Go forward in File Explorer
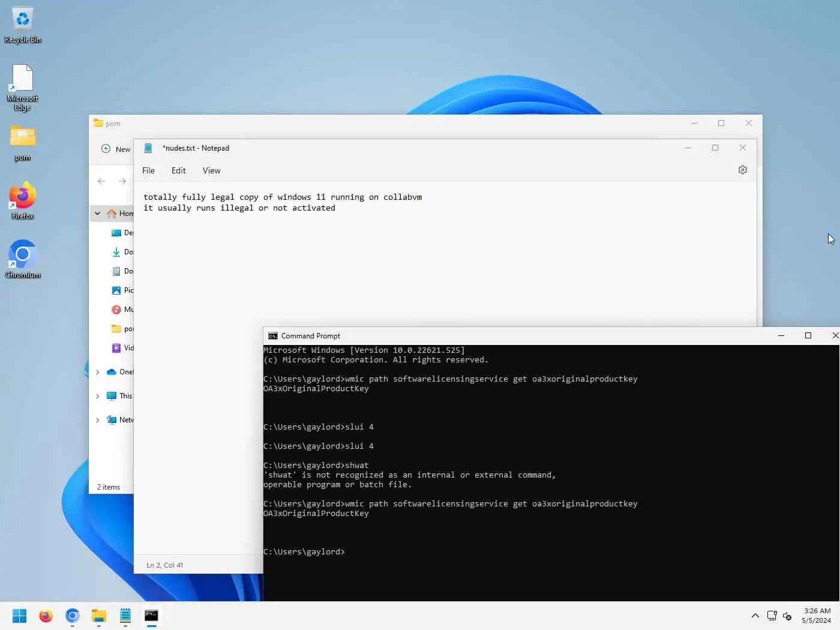The width and height of the screenshot is (840, 630). click(x=122, y=181)
